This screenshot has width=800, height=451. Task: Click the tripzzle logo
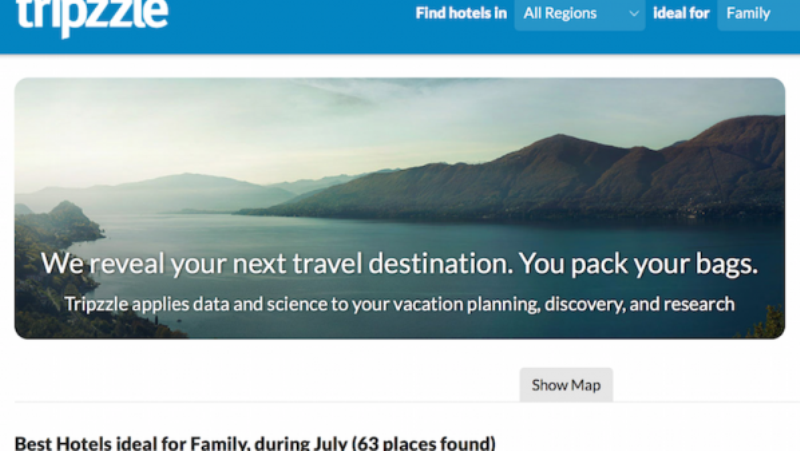[92, 15]
